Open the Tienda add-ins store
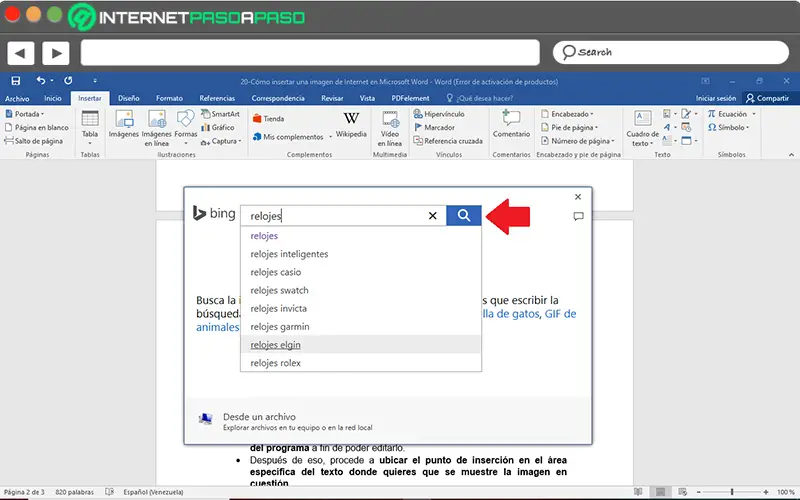Viewport: 800px width, 500px height. pos(268,118)
